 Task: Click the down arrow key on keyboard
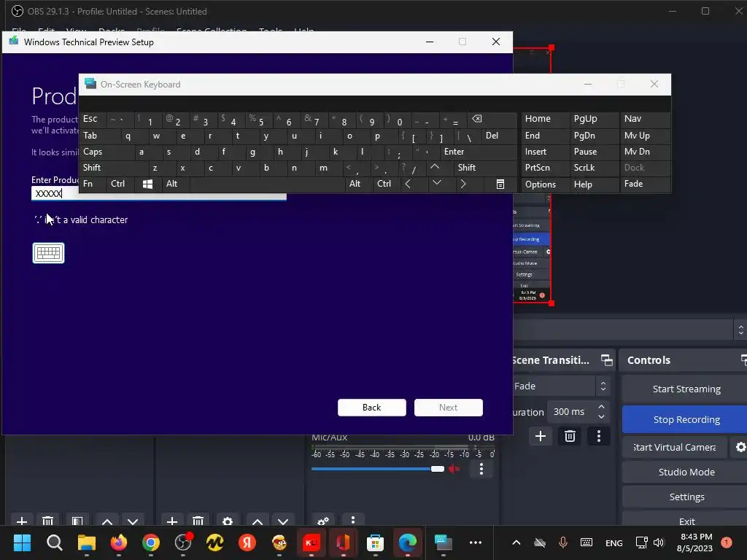pyautogui.click(x=436, y=183)
